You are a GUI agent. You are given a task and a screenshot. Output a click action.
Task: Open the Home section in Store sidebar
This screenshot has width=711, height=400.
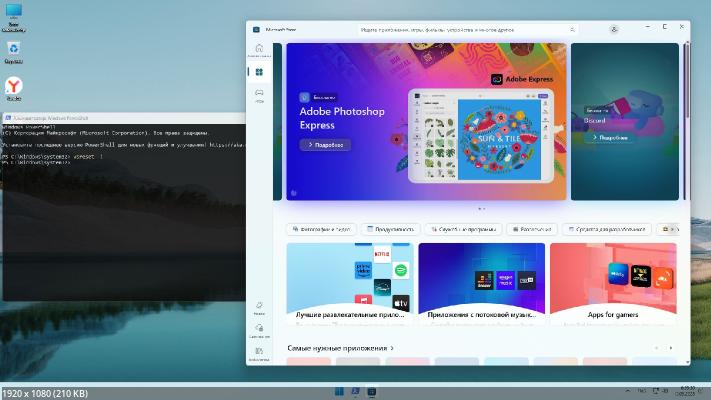pyautogui.click(x=259, y=50)
